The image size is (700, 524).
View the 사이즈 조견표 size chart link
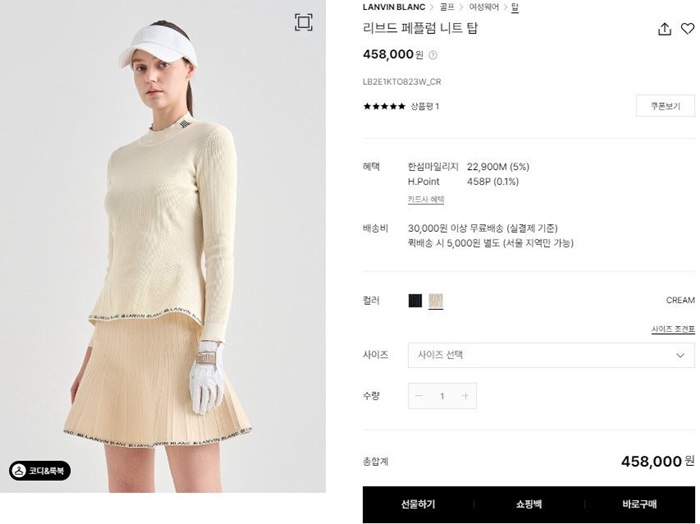(673, 329)
